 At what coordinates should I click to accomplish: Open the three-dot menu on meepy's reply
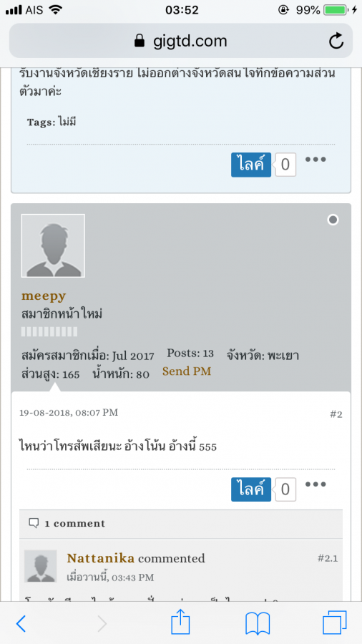pyautogui.click(x=315, y=484)
